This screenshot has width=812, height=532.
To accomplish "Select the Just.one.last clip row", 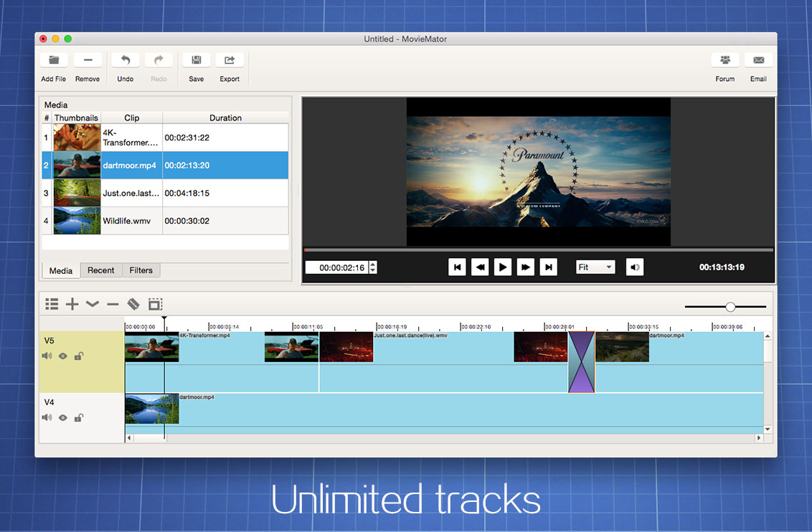I will click(x=165, y=193).
